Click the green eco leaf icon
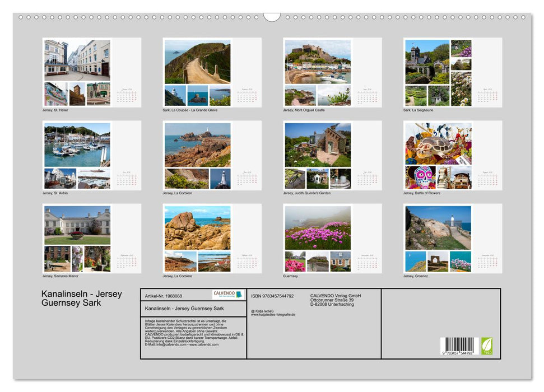 487,347
